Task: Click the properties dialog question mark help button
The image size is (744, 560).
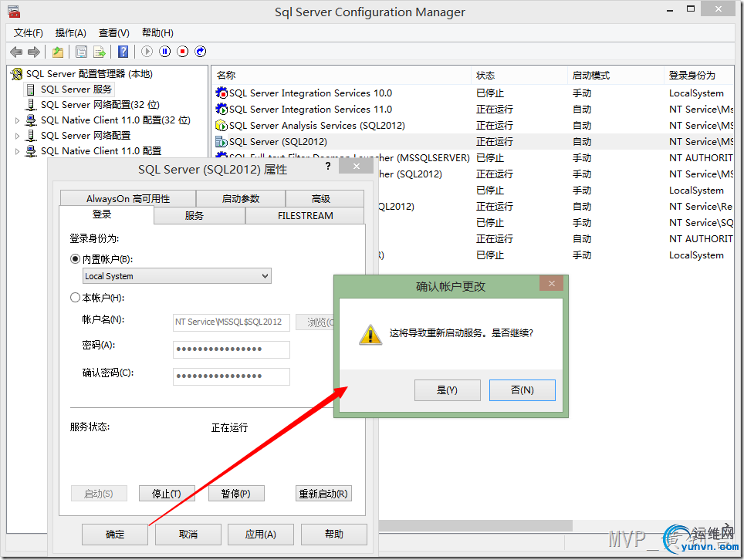Action: [x=328, y=166]
